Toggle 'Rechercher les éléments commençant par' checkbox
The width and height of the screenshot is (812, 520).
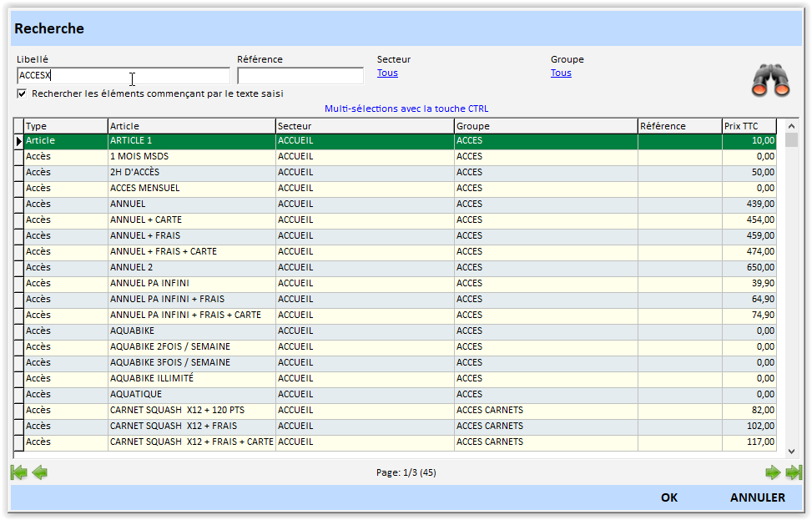(22, 93)
